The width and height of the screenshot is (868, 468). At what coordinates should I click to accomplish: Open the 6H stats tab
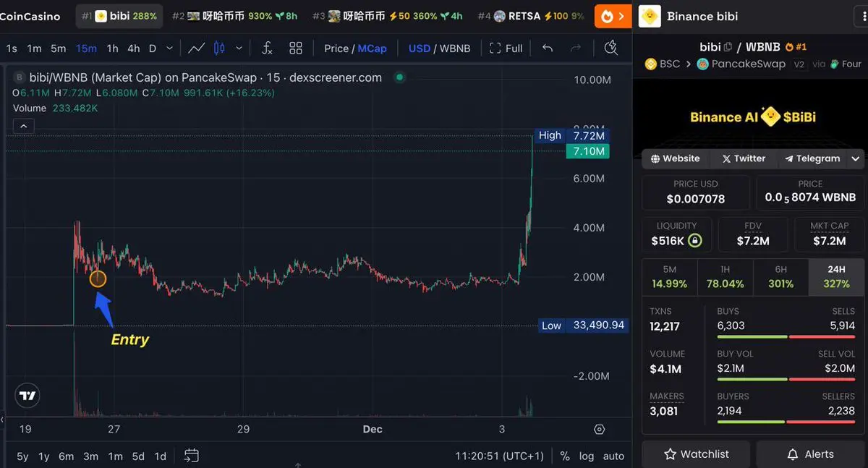point(780,276)
